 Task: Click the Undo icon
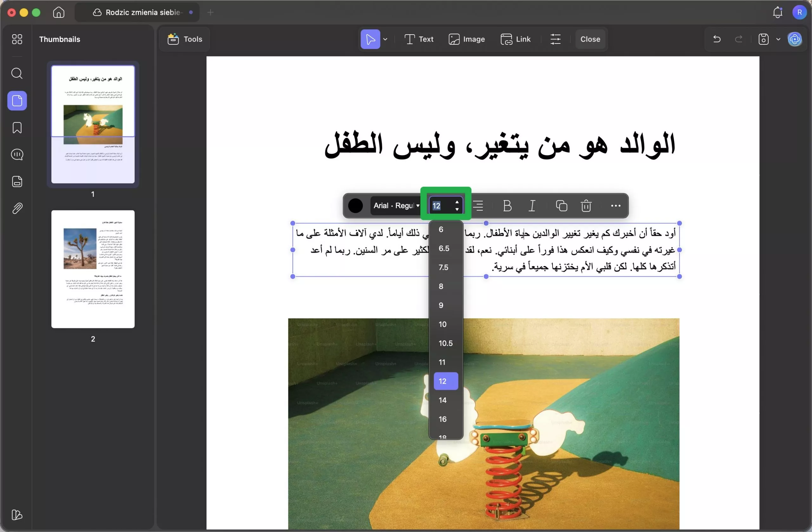tap(717, 39)
